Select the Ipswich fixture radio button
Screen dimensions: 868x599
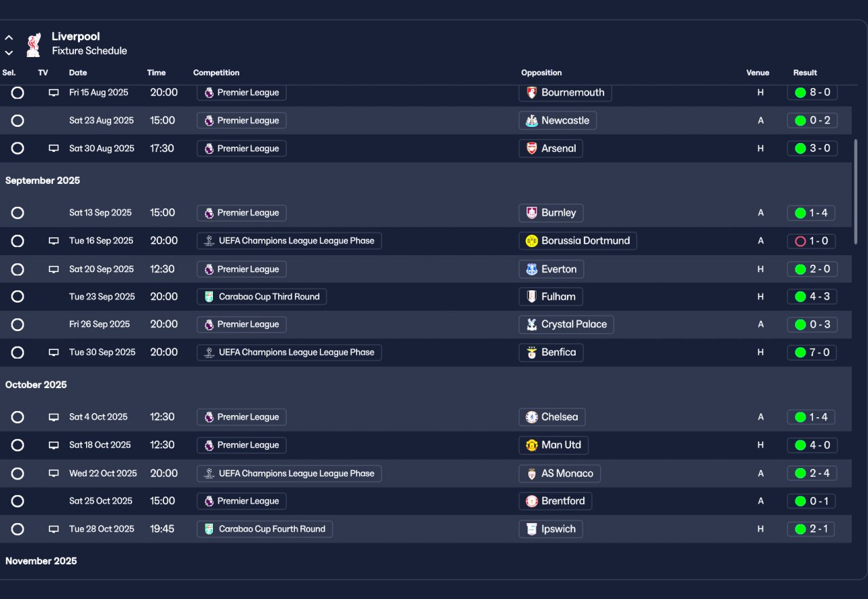pyautogui.click(x=18, y=529)
